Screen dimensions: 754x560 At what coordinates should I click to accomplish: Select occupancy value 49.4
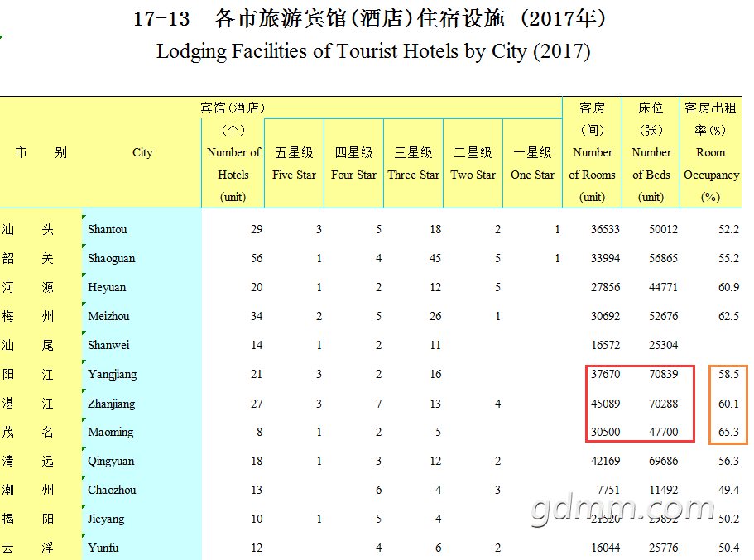[728, 490]
